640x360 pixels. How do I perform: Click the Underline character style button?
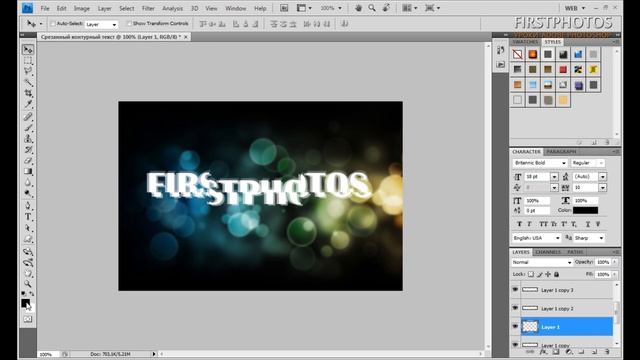[x=588, y=224]
